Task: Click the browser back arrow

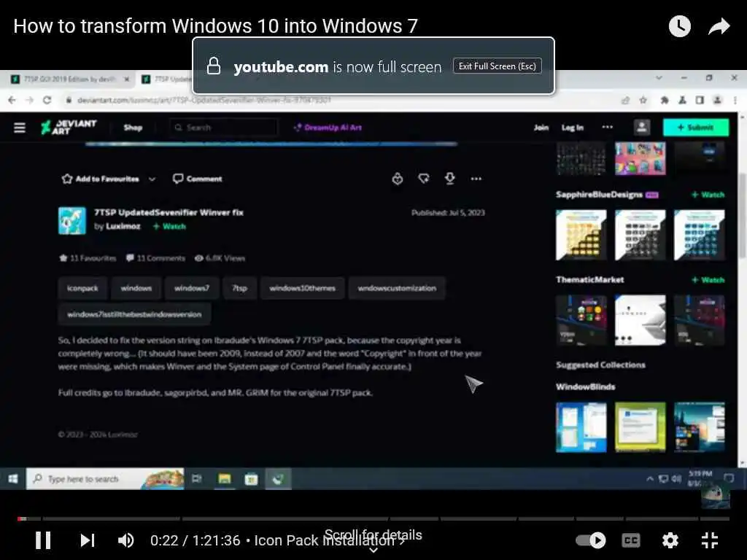Action: click(x=12, y=100)
